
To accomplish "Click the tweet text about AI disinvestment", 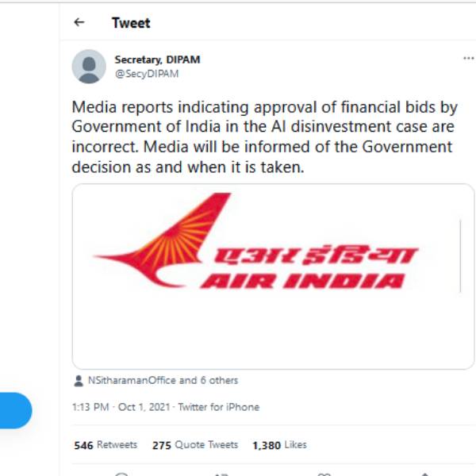I will click(266, 137).
